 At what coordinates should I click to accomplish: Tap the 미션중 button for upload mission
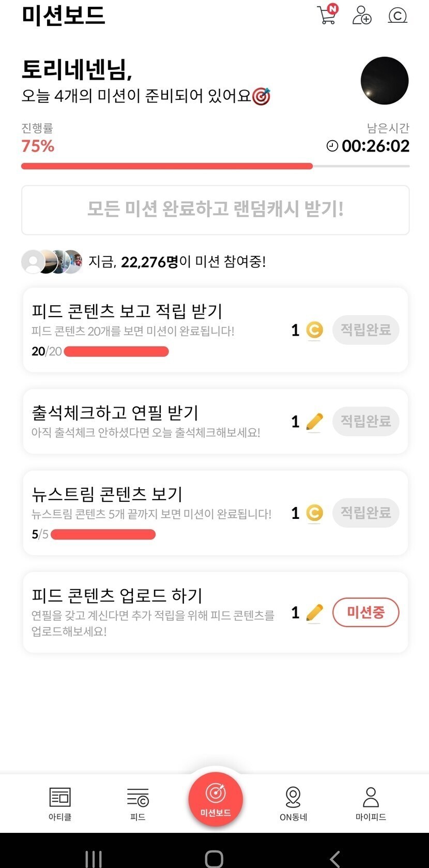[x=365, y=612]
